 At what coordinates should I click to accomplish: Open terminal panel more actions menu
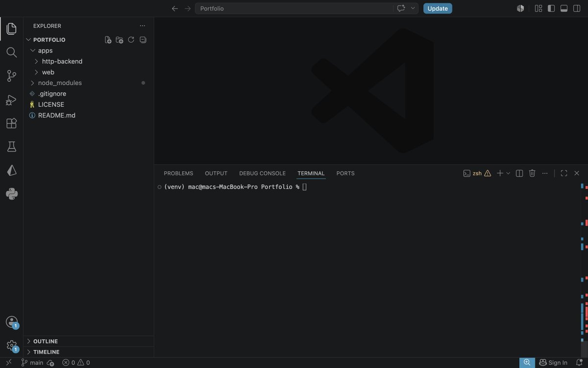[545, 173]
